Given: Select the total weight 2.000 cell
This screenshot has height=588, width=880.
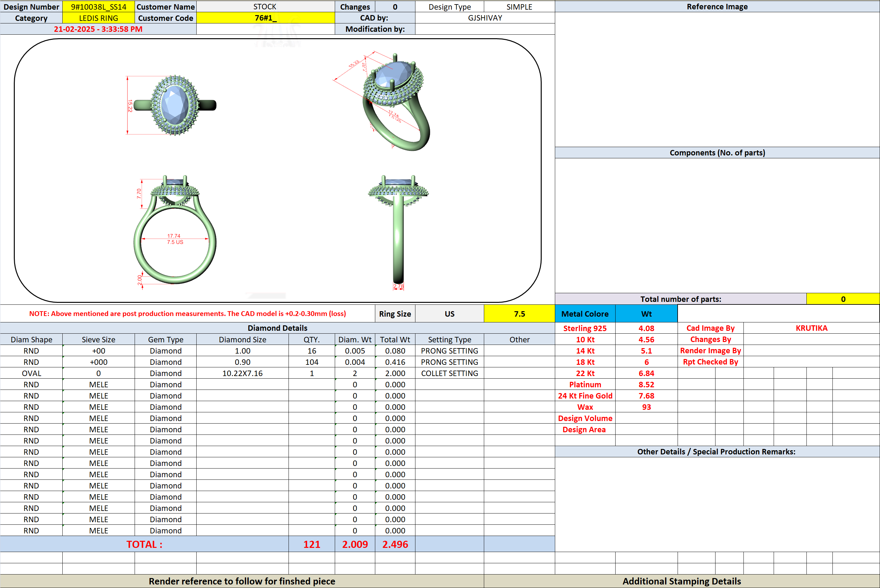Looking at the screenshot, I should point(395,373).
